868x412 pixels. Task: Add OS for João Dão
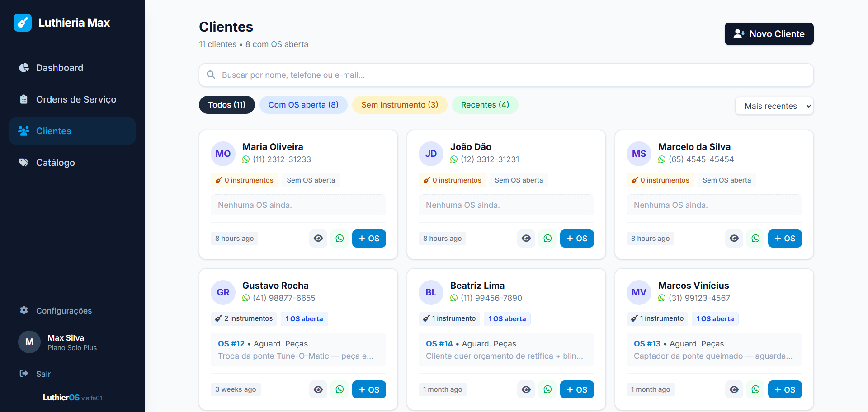(577, 239)
